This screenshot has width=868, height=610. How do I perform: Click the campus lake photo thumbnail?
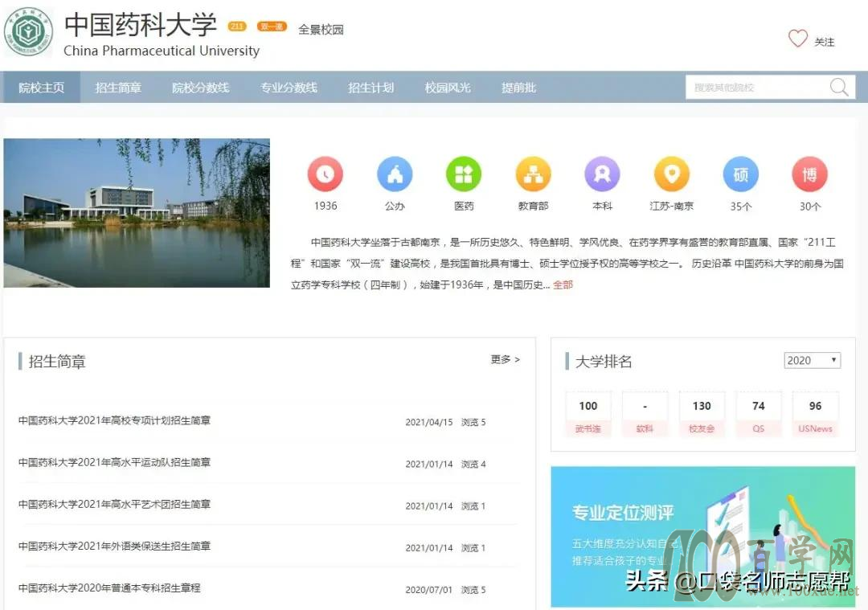tap(137, 213)
